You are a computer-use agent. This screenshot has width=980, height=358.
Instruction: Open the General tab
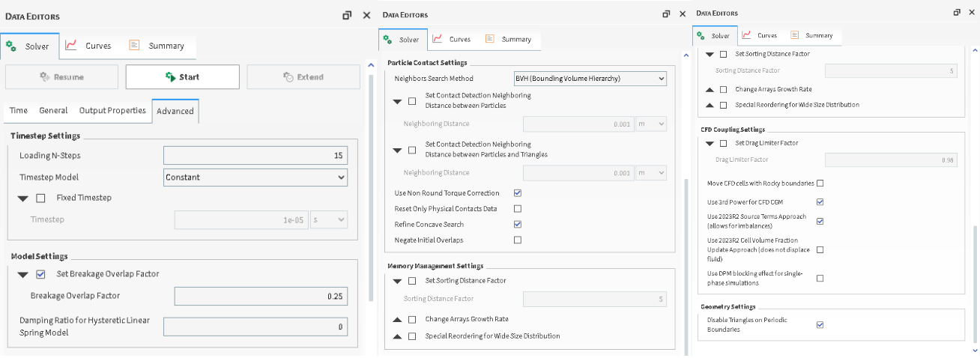point(53,111)
